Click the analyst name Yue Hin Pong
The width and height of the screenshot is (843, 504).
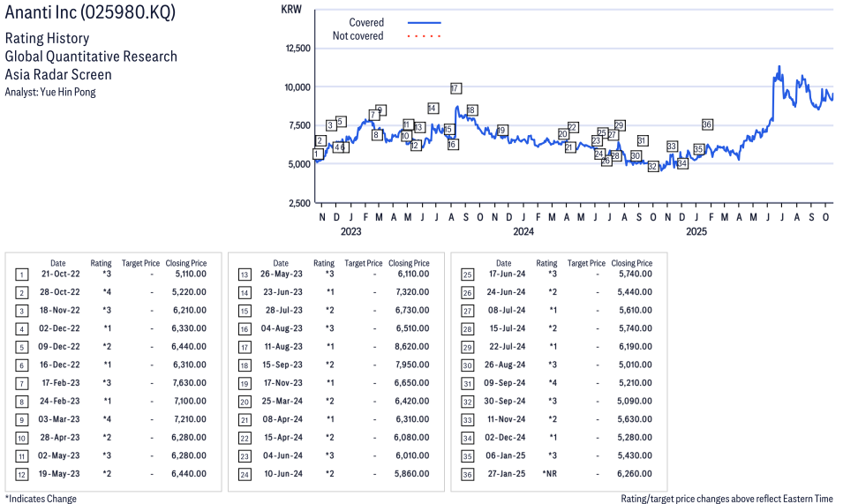click(50, 92)
